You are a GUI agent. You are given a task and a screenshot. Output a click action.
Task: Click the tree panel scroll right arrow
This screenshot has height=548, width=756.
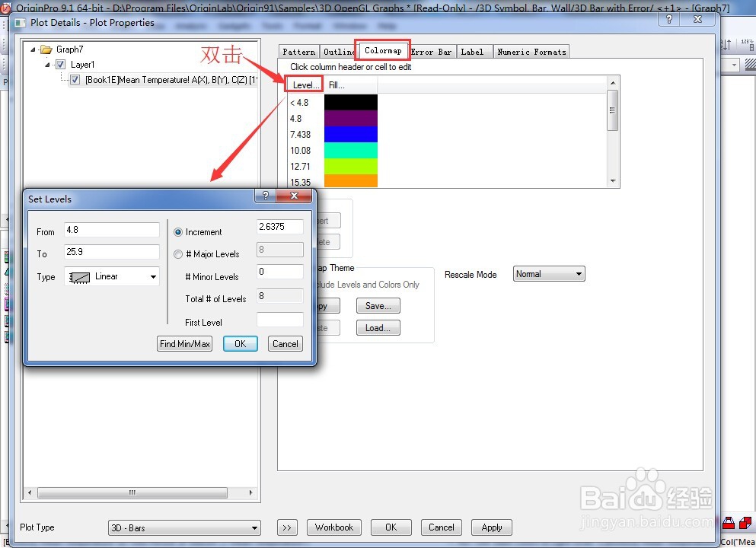pos(250,492)
